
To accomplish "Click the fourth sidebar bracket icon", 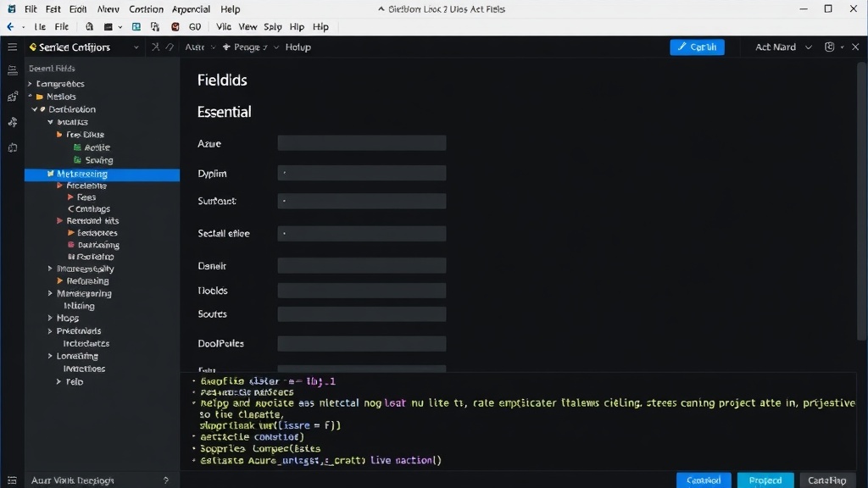I will click(x=12, y=147).
